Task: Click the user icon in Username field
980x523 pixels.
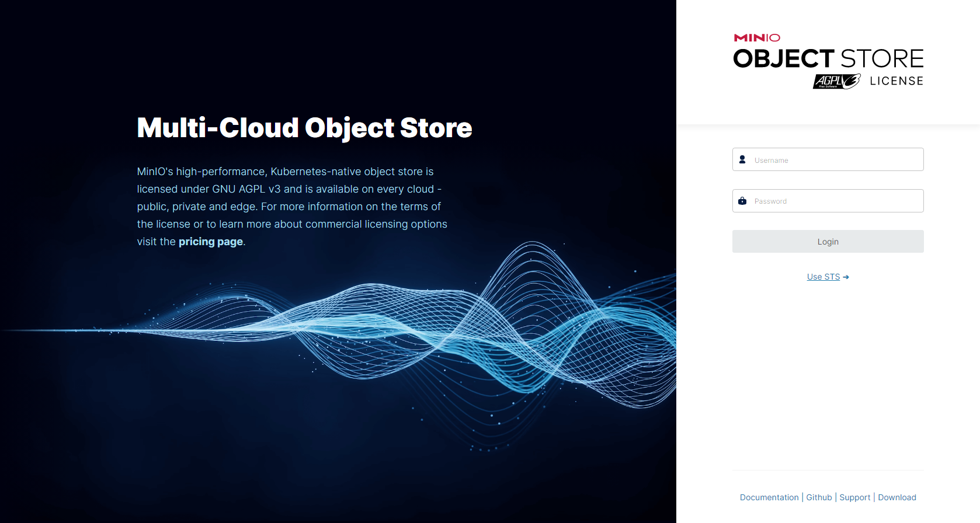Action: [742, 159]
